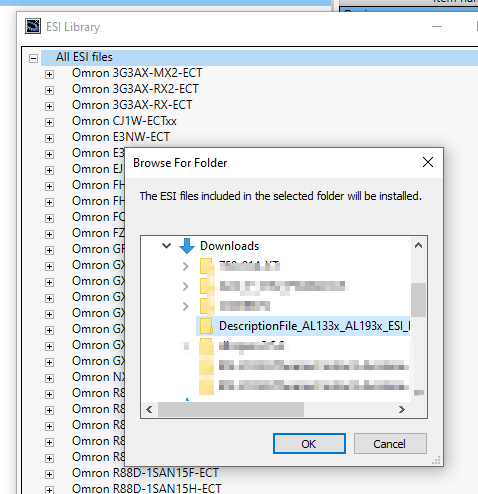
Task: Collapse the All ESI files tree node
Action: pos(33,59)
